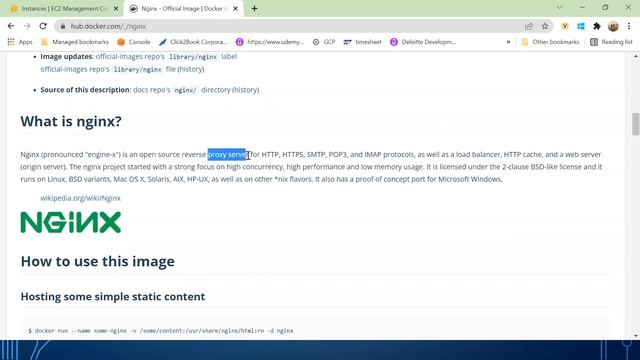Screen dimensions: 640x360
Task: Click the vertical scrollbar thumb
Action: tap(636, 124)
